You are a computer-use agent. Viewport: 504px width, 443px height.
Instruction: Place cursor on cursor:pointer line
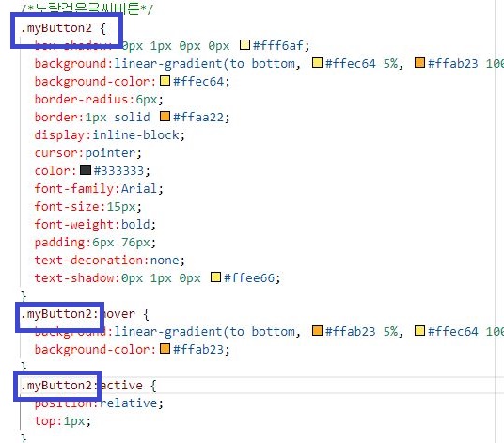tap(87, 153)
